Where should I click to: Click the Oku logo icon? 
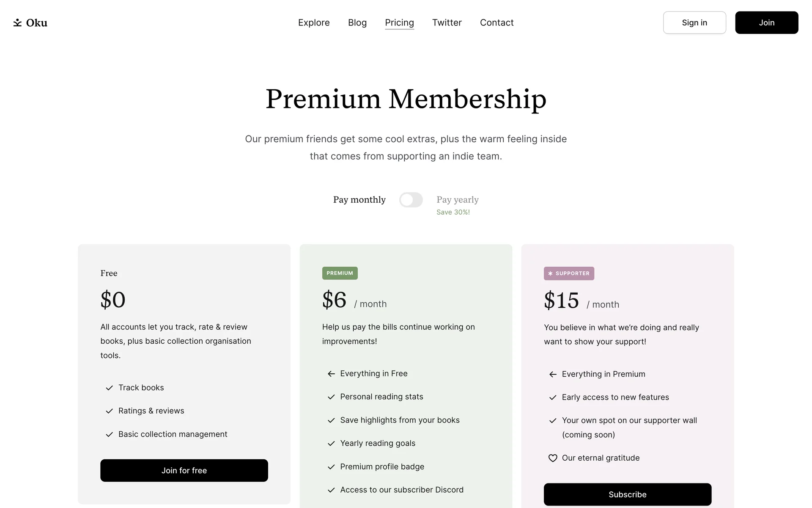[x=17, y=23]
